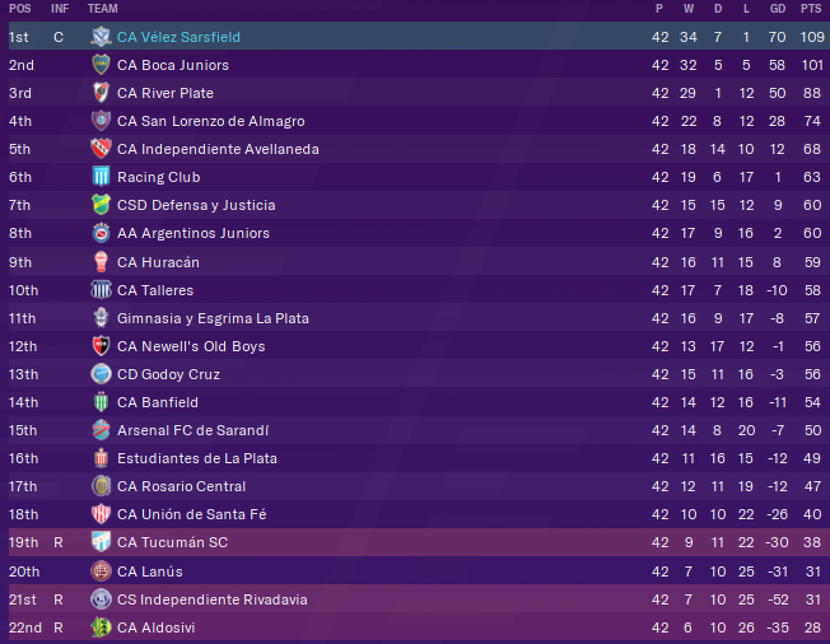Sort table by the PTS column header
The image size is (830, 644).
point(811,9)
